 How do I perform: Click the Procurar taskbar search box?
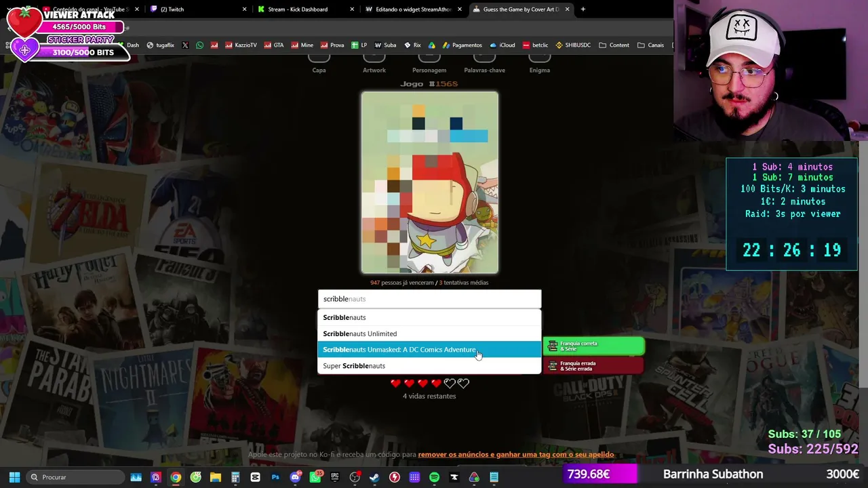[76, 477]
